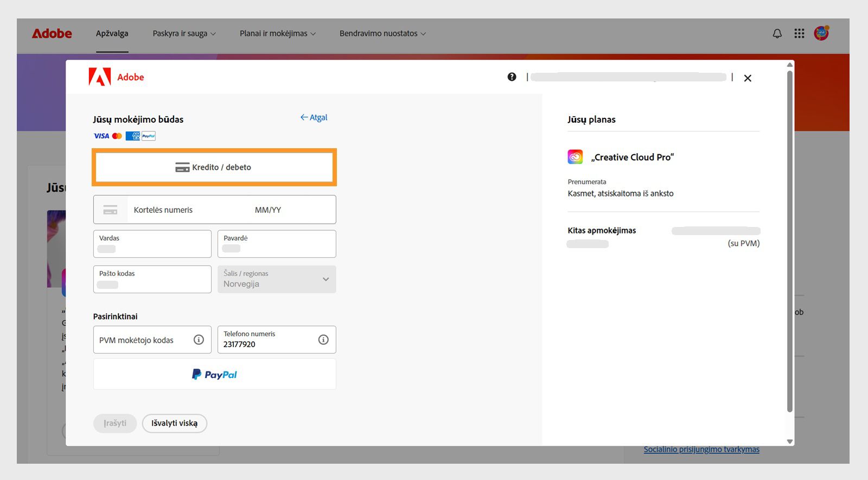Click the Jūsų mokėjimo būdas heading
The image size is (868, 480).
tap(138, 119)
